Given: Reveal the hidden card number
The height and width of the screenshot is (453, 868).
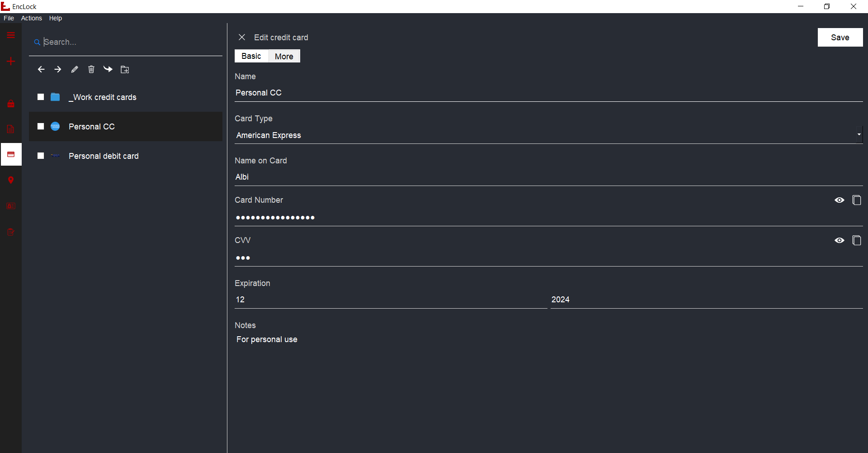Looking at the screenshot, I should tap(839, 200).
